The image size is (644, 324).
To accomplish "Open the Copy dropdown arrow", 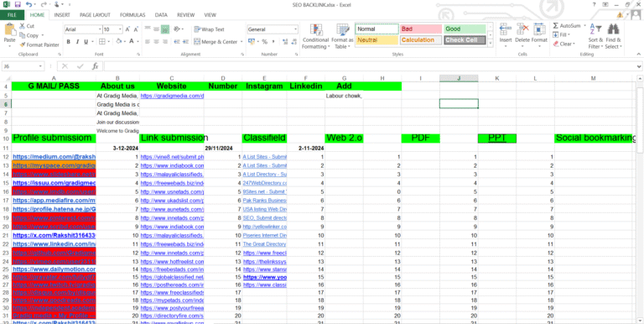I will coord(42,35).
